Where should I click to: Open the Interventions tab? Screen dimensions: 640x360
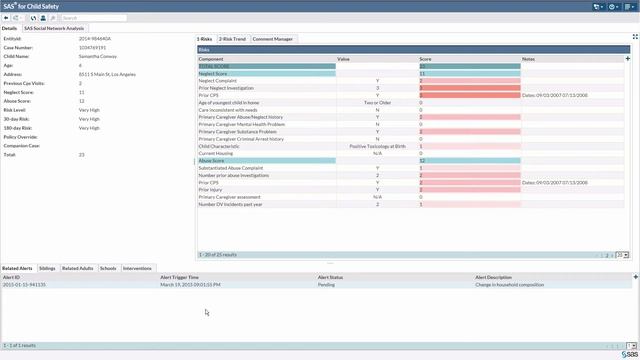(137, 268)
